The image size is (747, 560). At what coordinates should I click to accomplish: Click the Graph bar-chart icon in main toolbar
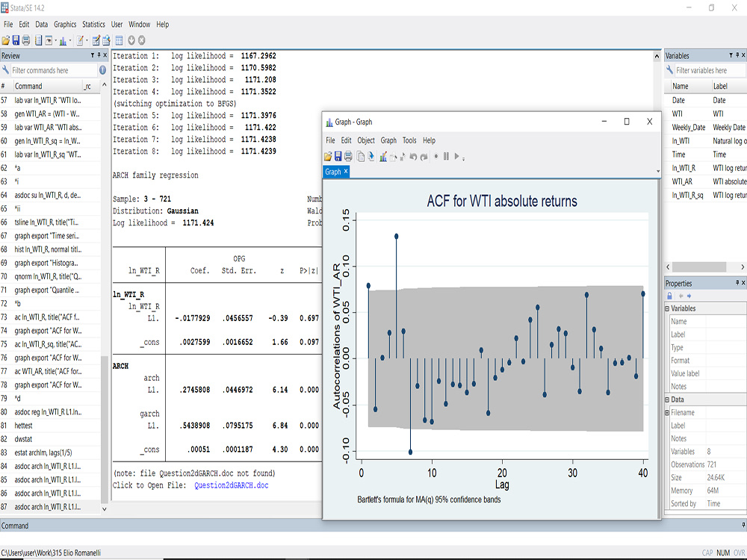point(63,40)
